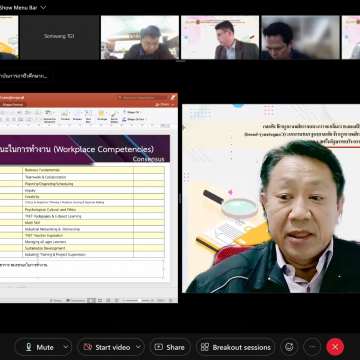360x360 pixels.
Task: Select the black-jacket participant thumbnail next to Somwang TGI
Action: (x=140, y=37)
